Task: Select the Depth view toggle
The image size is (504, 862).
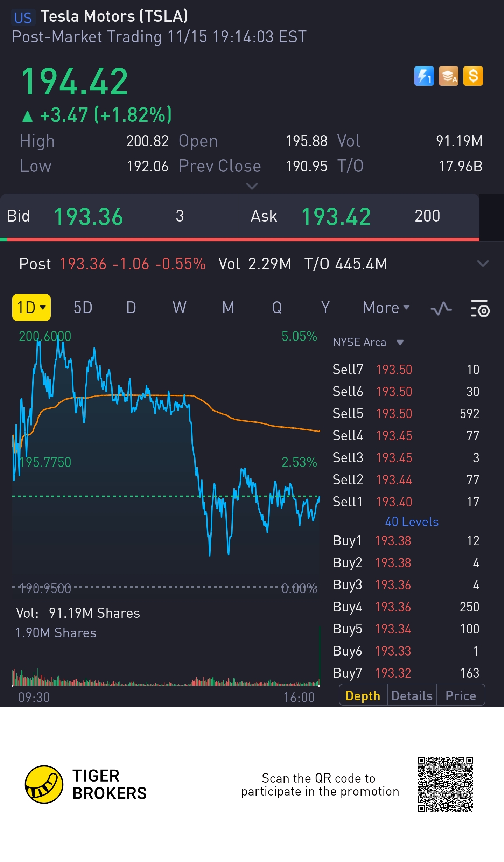Action: (x=363, y=696)
